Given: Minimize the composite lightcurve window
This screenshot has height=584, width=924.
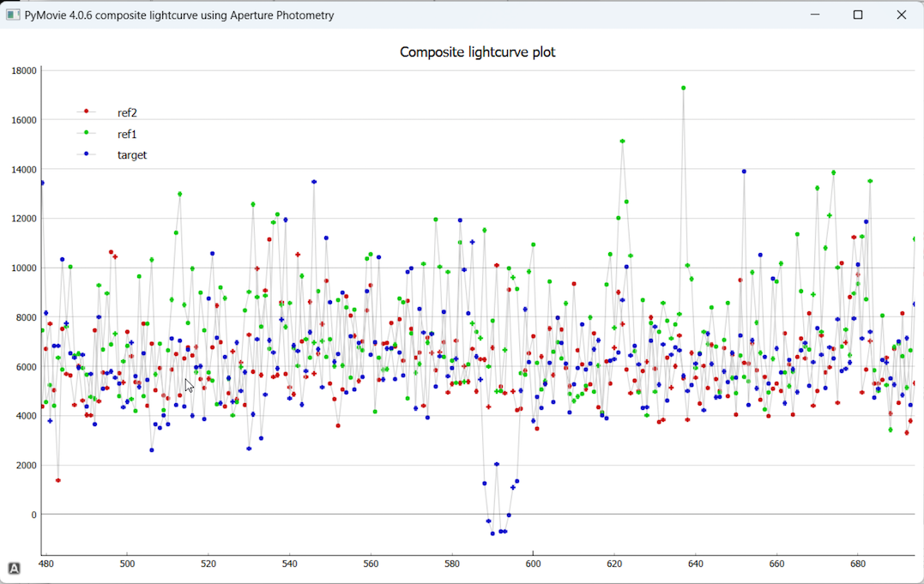Looking at the screenshot, I should coord(813,15).
